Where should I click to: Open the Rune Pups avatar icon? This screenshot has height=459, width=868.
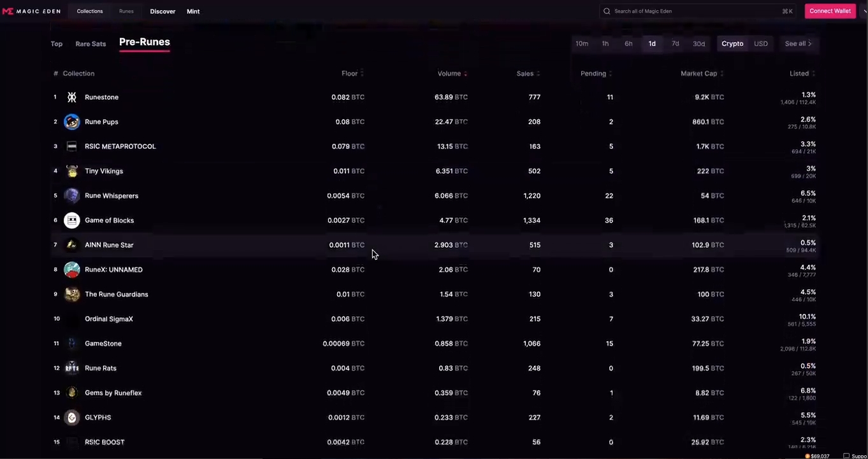(72, 122)
